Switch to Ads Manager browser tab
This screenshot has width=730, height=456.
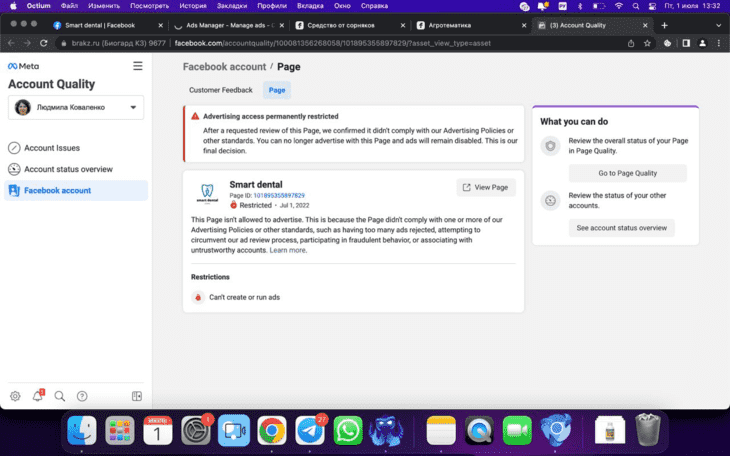(230, 26)
